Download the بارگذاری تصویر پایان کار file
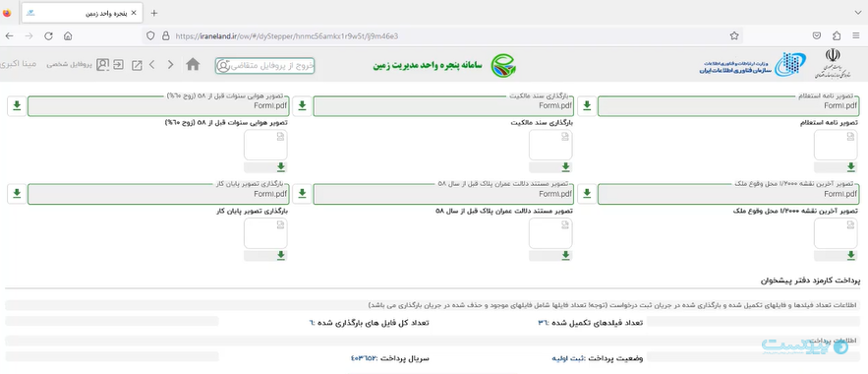Viewport: 868px width, 374px height. pos(17,193)
